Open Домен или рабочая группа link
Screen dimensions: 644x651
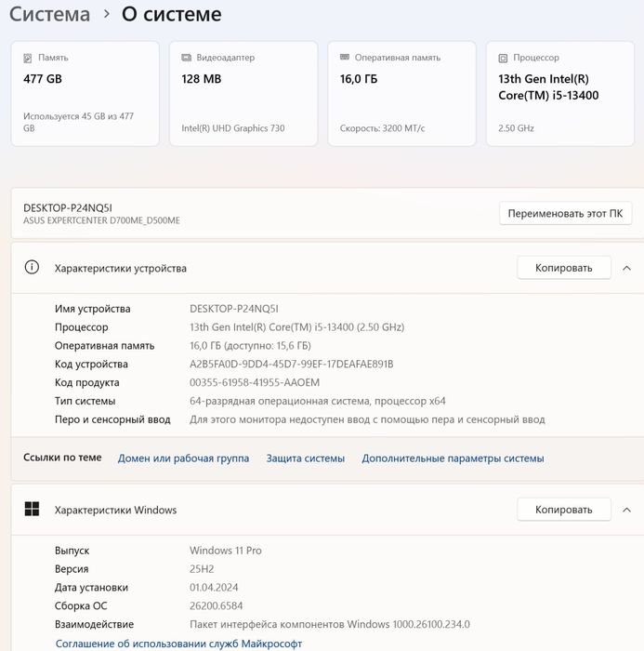(183, 458)
